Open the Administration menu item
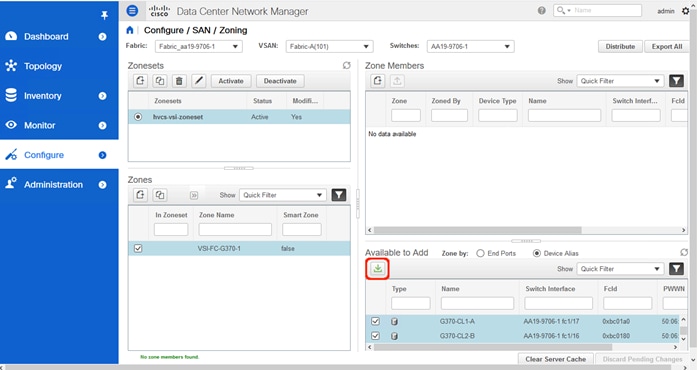This screenshot has width=697, height=370. pyautogui.click(x=53, y=185)
